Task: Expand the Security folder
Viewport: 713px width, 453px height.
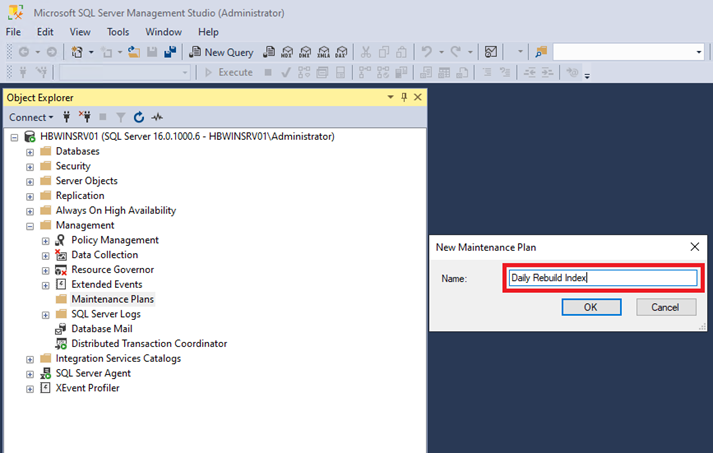Action: (x=30, y=167)
